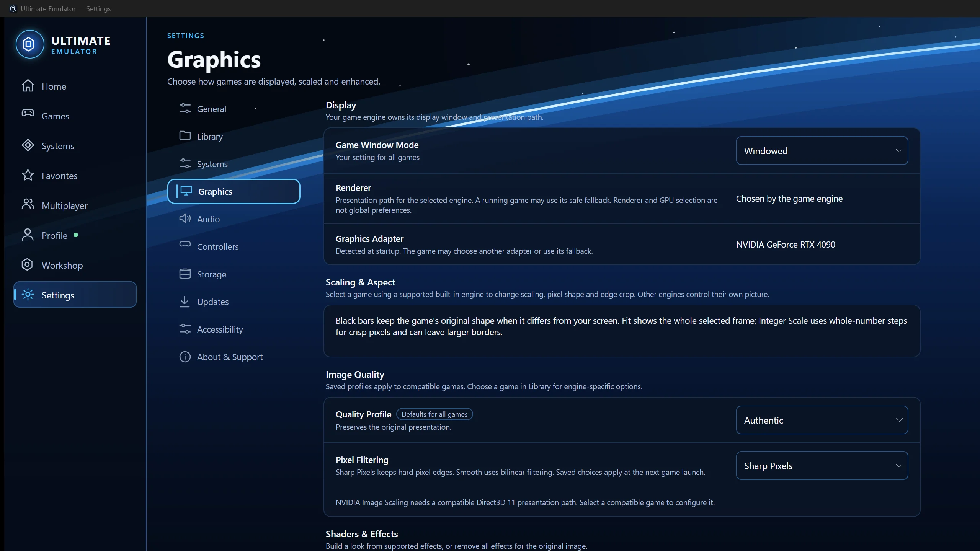Click the Settings gear icon in the sidebar
Screen dimensions: 980x551
pos(28,295)
